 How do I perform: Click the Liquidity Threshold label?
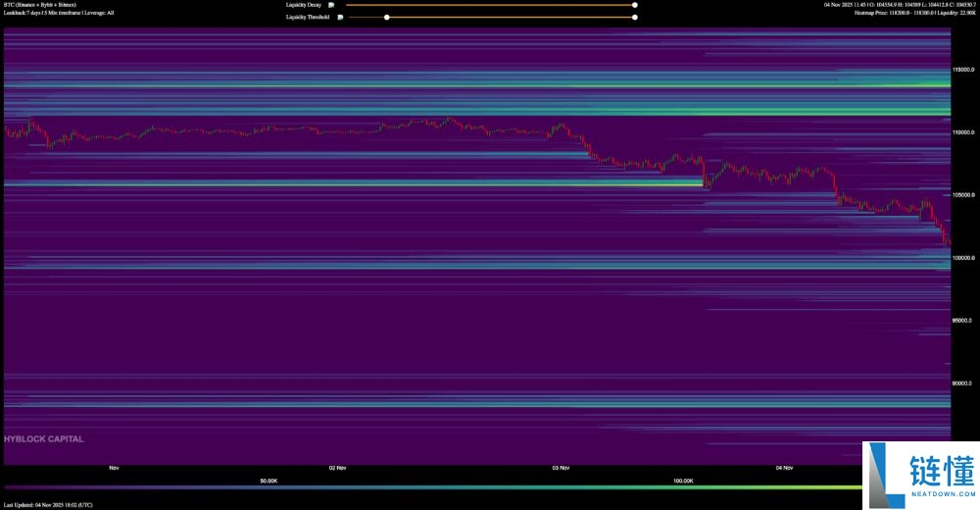point(308,17)
